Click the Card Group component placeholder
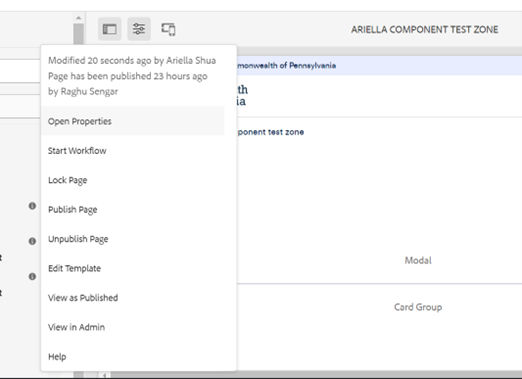 click(418, 307)
